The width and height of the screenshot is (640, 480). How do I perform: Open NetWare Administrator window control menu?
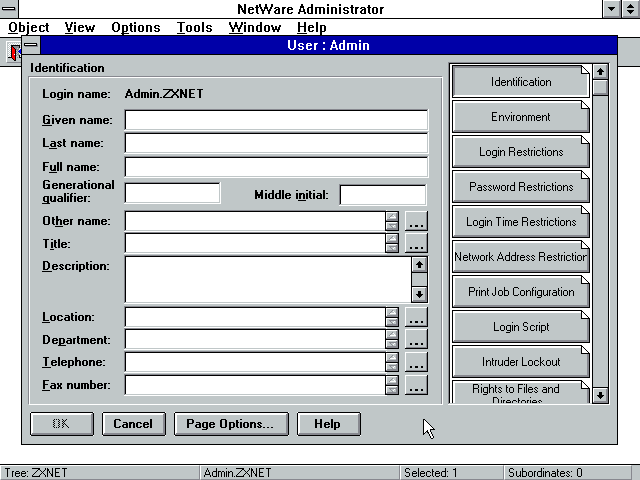pyautogui.click(x=9, y=9)
